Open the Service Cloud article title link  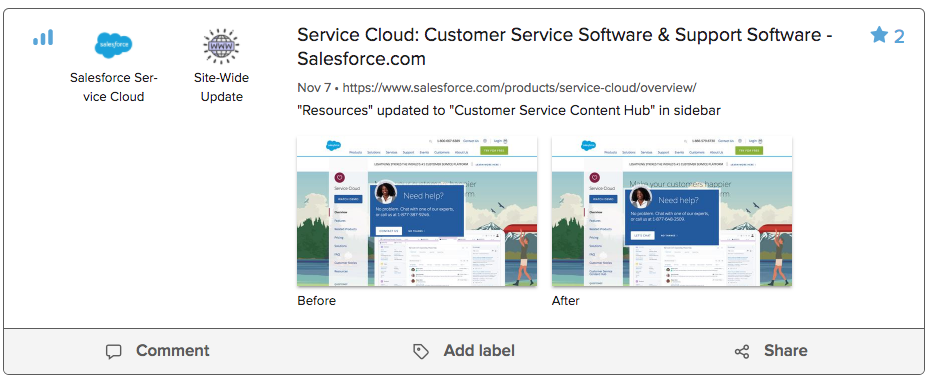tap(565, 47)
